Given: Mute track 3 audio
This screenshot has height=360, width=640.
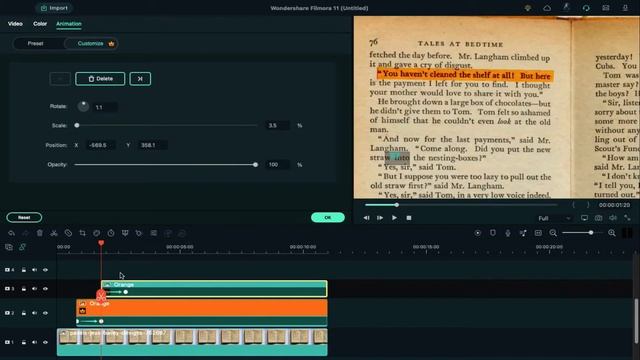Looking at the screenshot, I should tap(35, 289).
